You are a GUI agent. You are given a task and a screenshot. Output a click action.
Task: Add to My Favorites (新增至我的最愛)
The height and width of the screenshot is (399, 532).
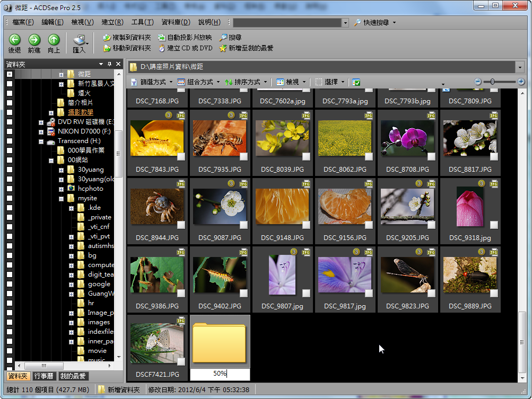[x=246, y=48]
